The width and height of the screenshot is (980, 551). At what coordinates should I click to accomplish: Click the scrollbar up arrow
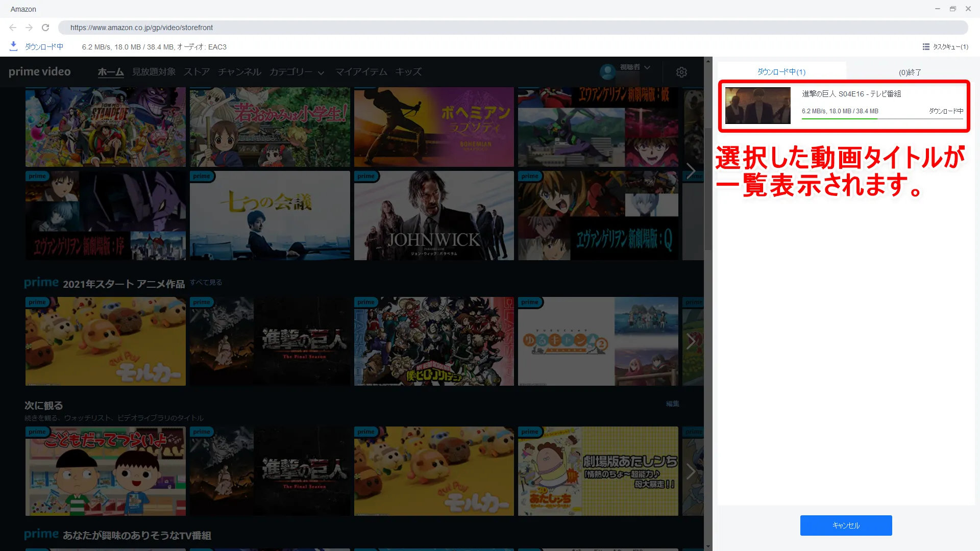point(708,61)
